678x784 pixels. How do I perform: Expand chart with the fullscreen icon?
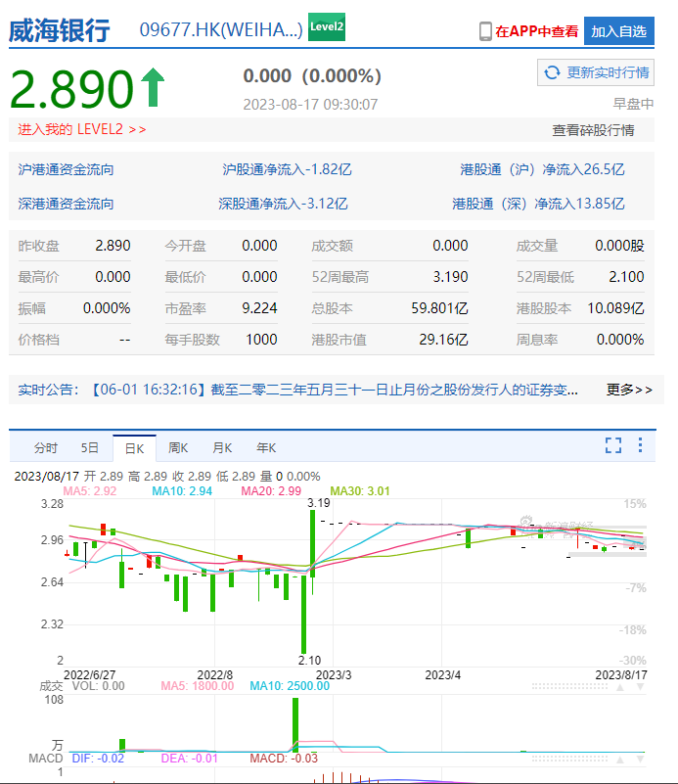[x=613, y=445]
